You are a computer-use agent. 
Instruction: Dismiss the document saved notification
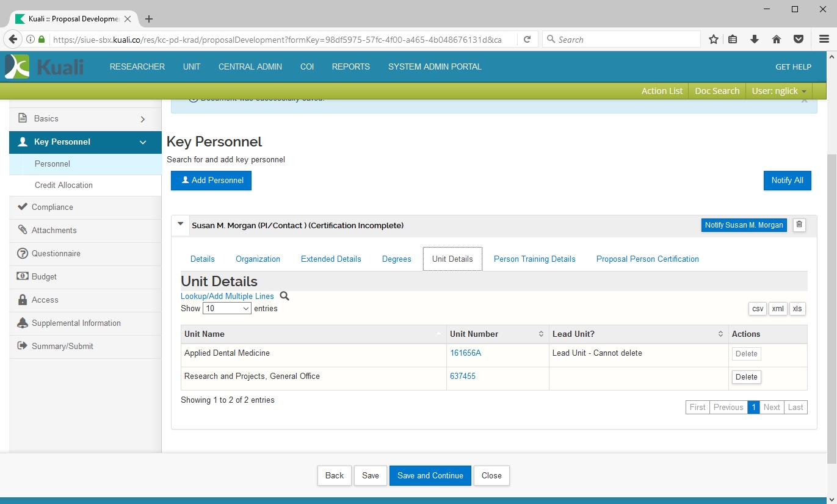point(804,100)
